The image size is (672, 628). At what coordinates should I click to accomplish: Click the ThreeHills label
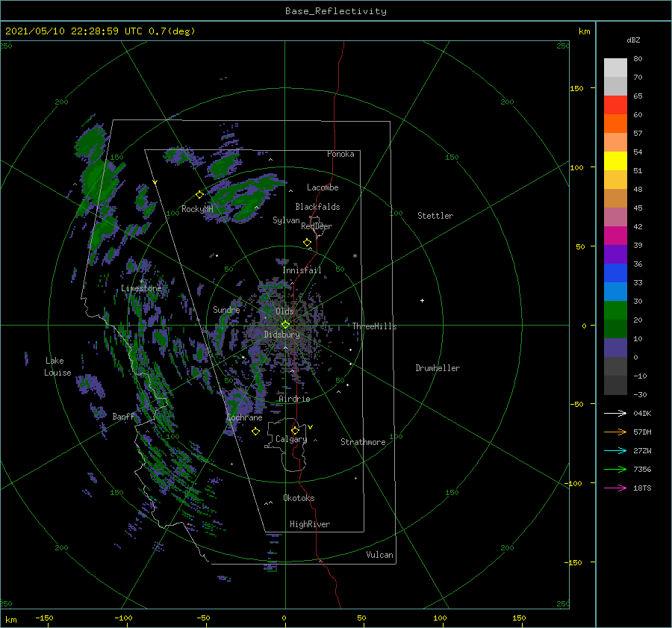tap(374, 326)
